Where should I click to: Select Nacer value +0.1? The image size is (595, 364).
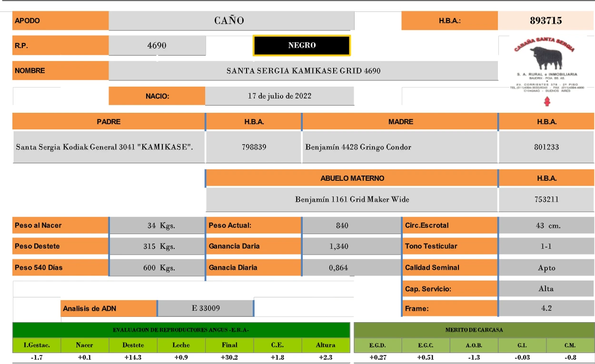point(85,358)
